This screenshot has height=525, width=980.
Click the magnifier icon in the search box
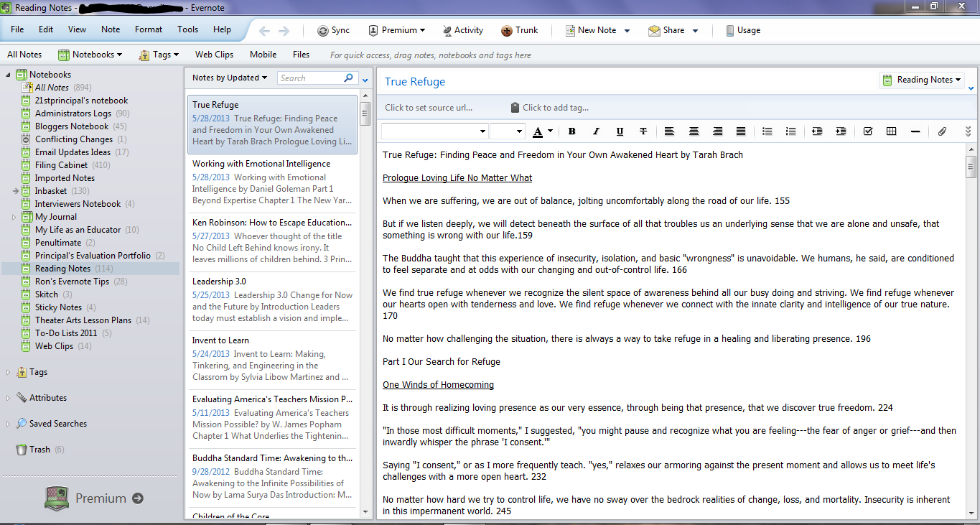[x=349, y=78]
